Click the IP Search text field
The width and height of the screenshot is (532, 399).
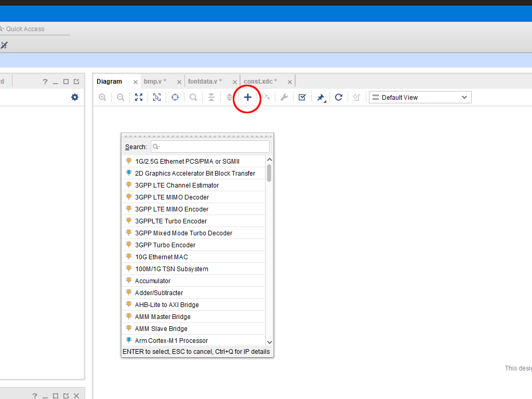[x=213, y=147]
